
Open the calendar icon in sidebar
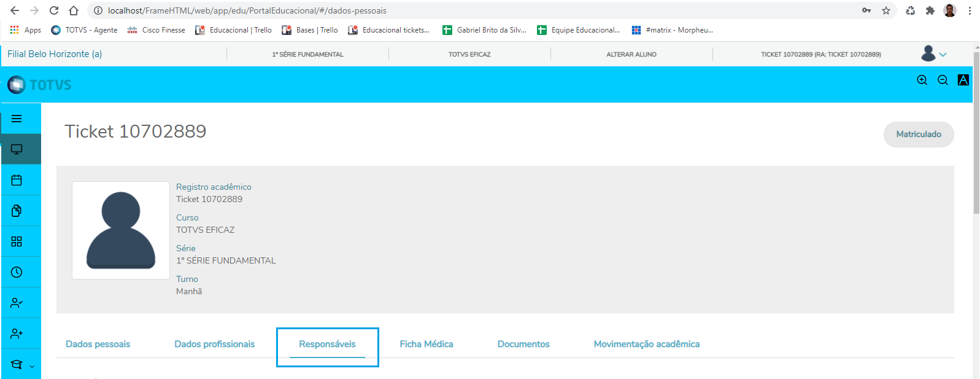click(17, 180)
